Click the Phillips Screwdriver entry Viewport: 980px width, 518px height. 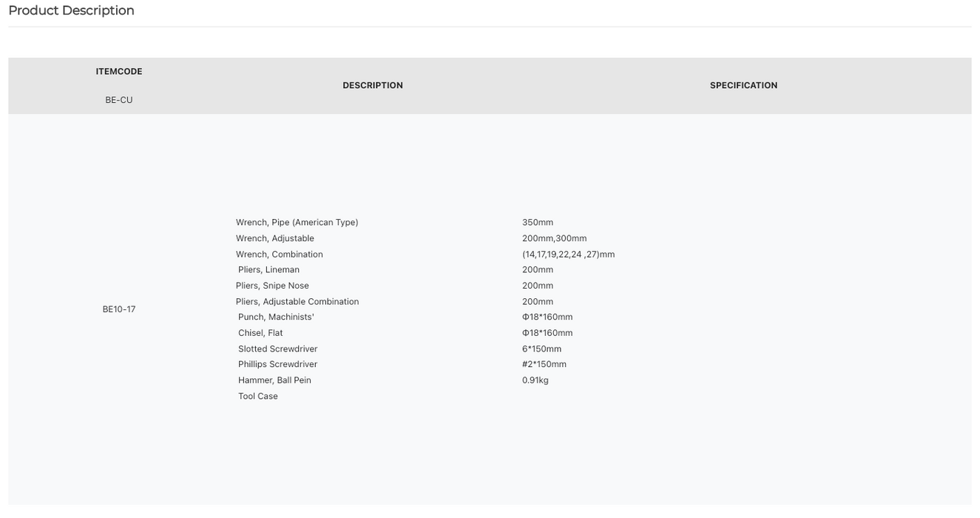pyautogui.click(x=277, y=365)
